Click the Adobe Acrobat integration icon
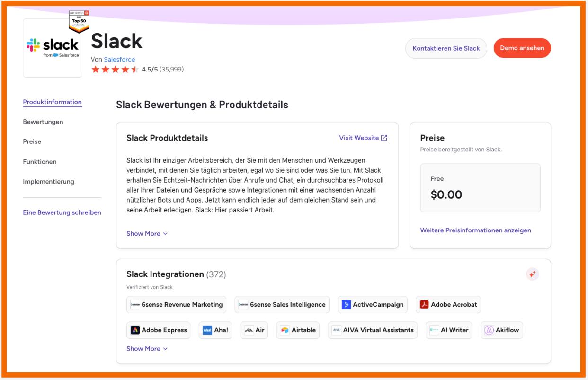The image size is (588, 380). click(424, 305)
